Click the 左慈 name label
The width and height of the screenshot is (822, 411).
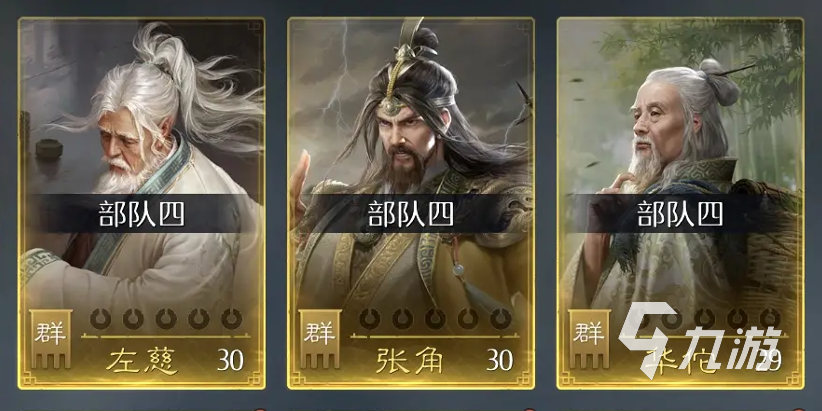141,361
